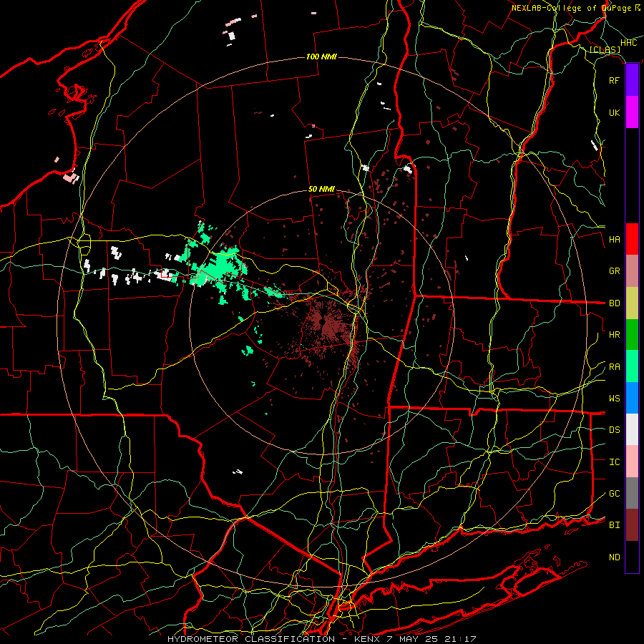This screenshot has height=644, width=644.
Task: Click the RA legend label text
Action: [x=614, y=366]
